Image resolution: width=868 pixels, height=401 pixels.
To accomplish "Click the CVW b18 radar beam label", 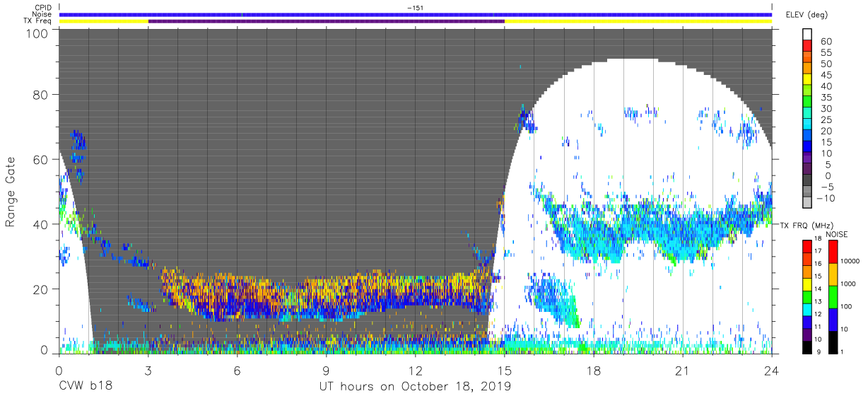I will (x=86, y=386).
